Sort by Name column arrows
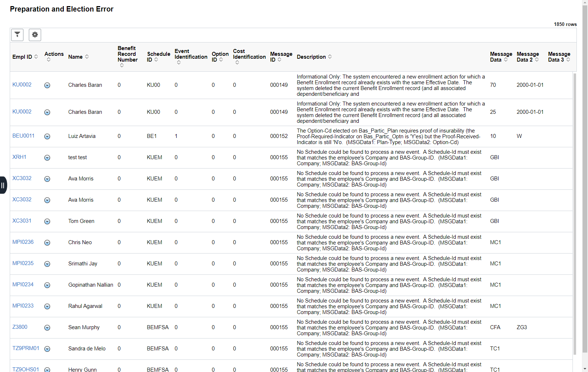This screenshot has height=372, width=588. coord(87,57)
